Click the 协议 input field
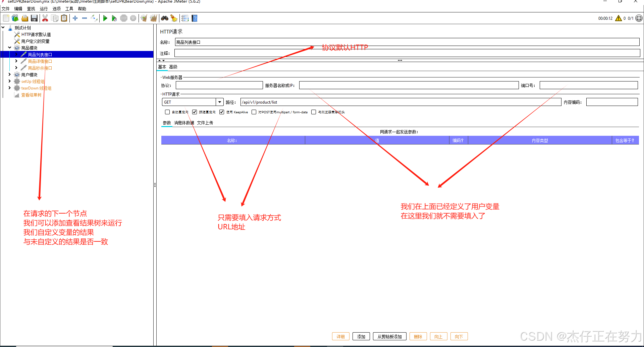Screen dimensions: 644x347 tap(219, 85)
